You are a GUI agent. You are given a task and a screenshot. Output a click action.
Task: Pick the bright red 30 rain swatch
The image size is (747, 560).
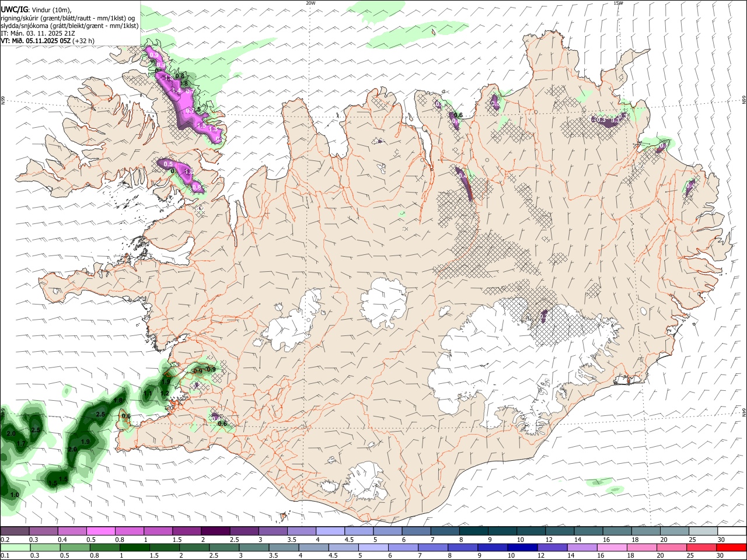732,548
